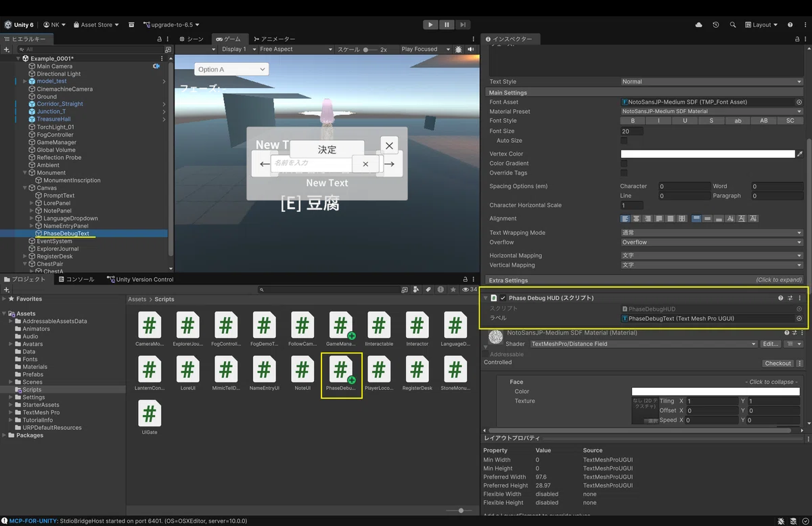Click the plus icon to create a Hierarchy object
Viewport: 812px width, 526px height.
tap(7, 49)
